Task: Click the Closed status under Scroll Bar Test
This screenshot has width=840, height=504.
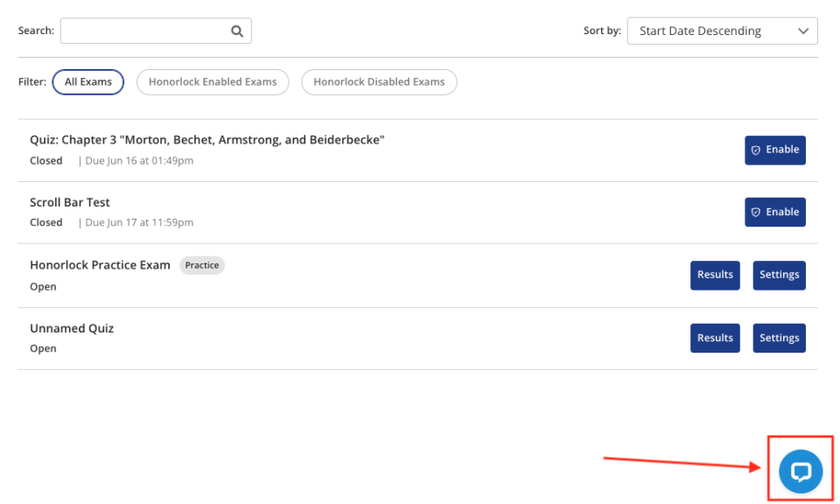Action: click(x=46, y=222)
